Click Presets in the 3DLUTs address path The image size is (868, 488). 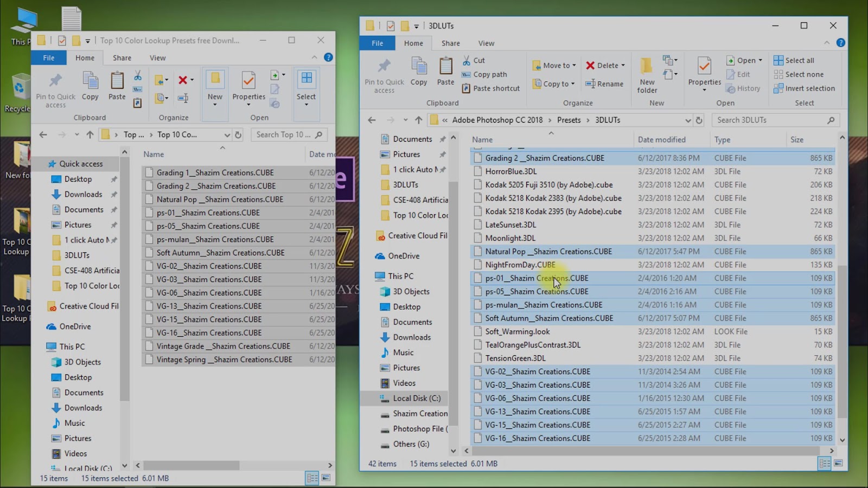tap(569, 120)
